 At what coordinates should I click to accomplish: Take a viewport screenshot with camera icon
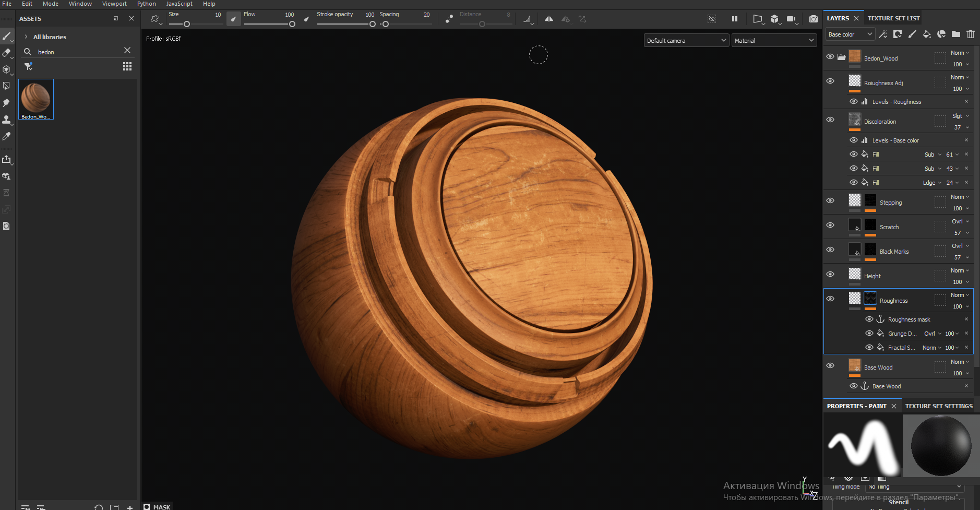(813, 19)
